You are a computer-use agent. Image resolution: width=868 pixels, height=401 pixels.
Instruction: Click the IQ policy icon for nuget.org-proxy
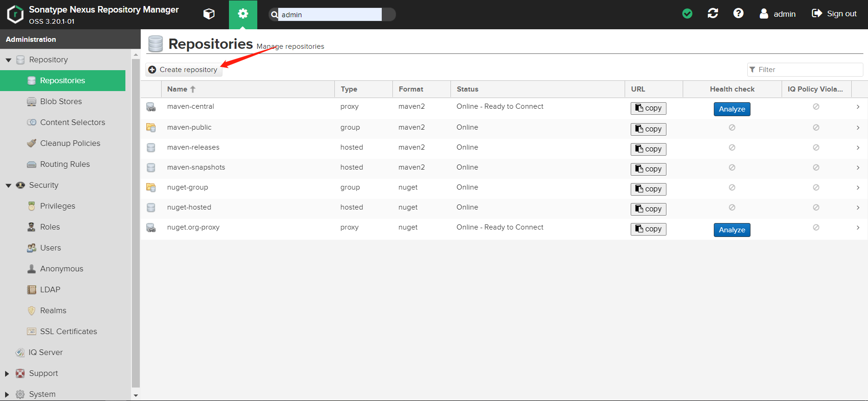pos(816,227)
